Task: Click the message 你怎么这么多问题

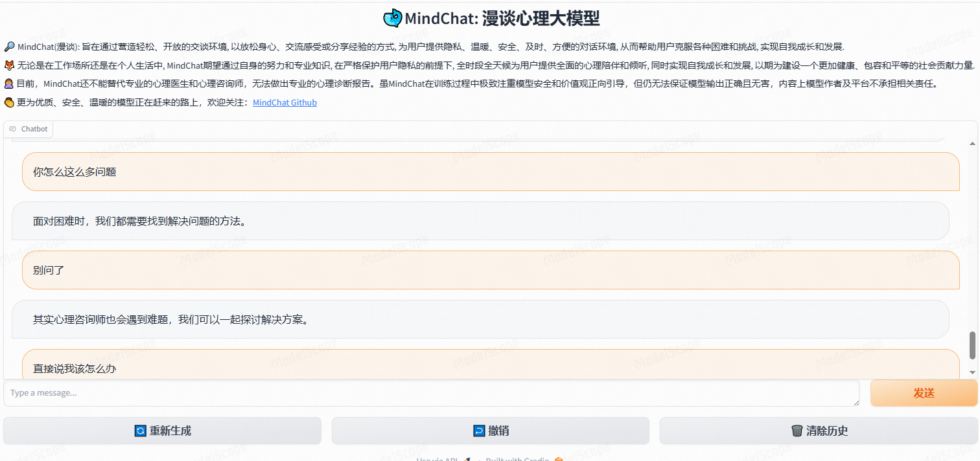Action: coord(491,172)
